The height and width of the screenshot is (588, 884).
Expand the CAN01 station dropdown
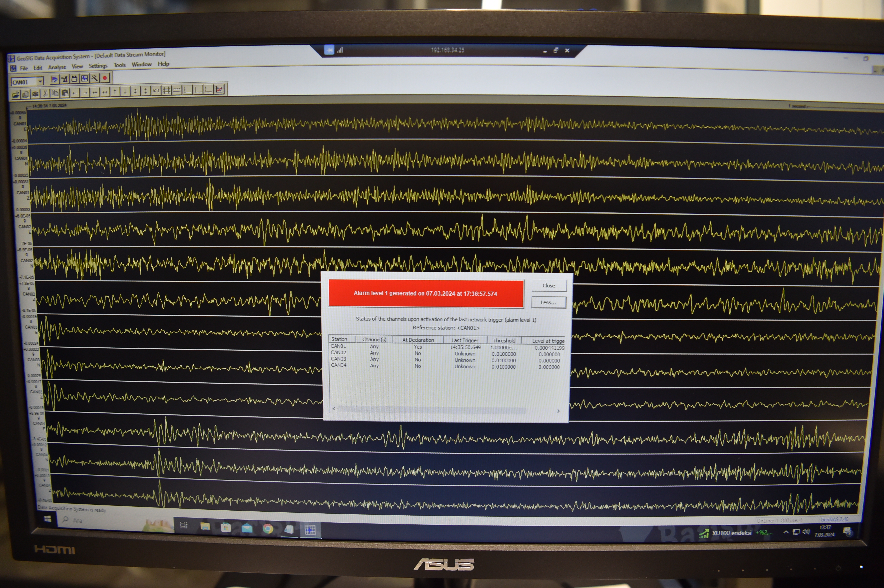tap(40, 81)
